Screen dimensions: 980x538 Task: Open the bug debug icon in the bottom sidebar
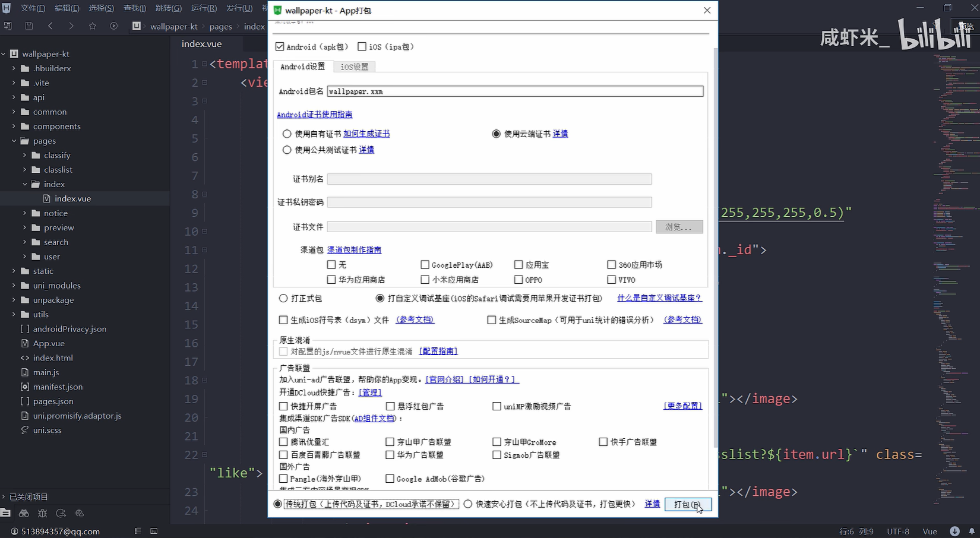(x=42, y=513)
